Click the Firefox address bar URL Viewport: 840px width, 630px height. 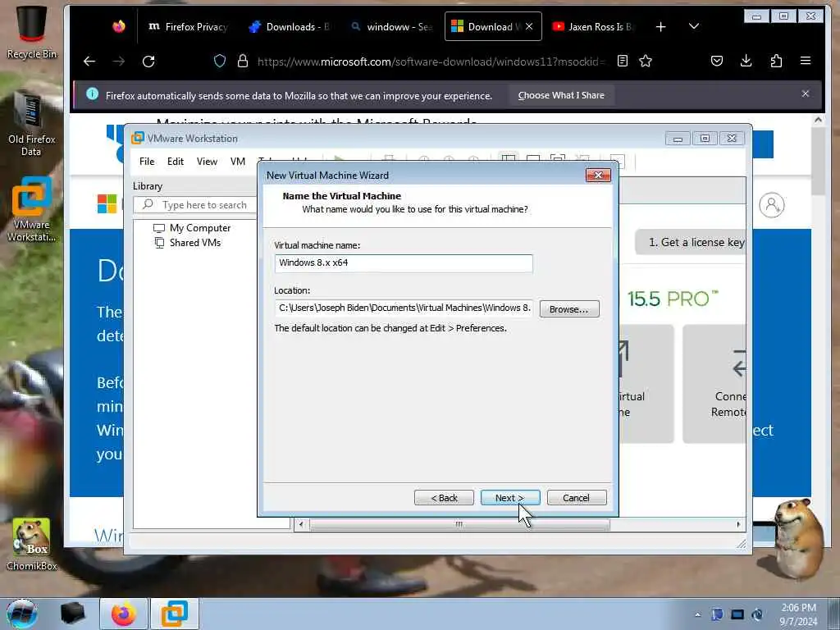(x=431, y=62)
